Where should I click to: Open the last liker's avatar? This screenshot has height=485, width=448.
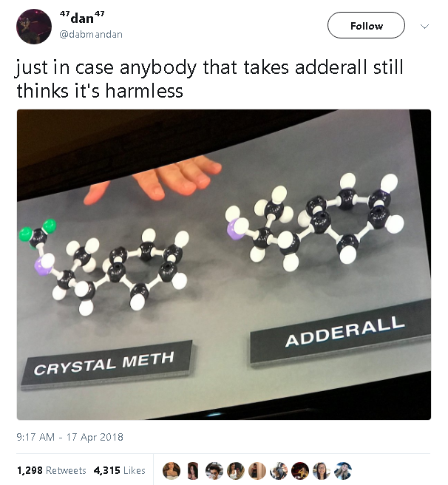[343, 471]
